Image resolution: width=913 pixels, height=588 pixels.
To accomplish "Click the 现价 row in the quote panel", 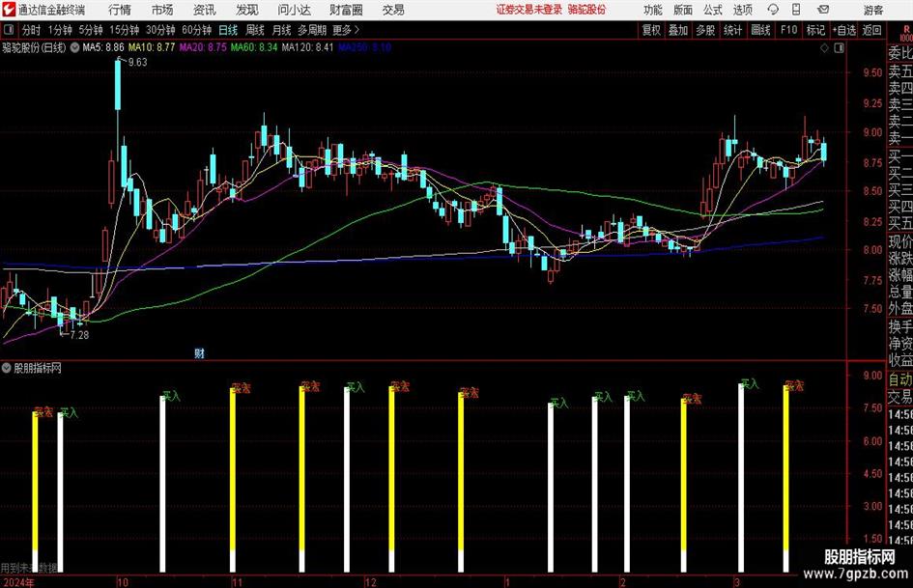I will 900,241.
